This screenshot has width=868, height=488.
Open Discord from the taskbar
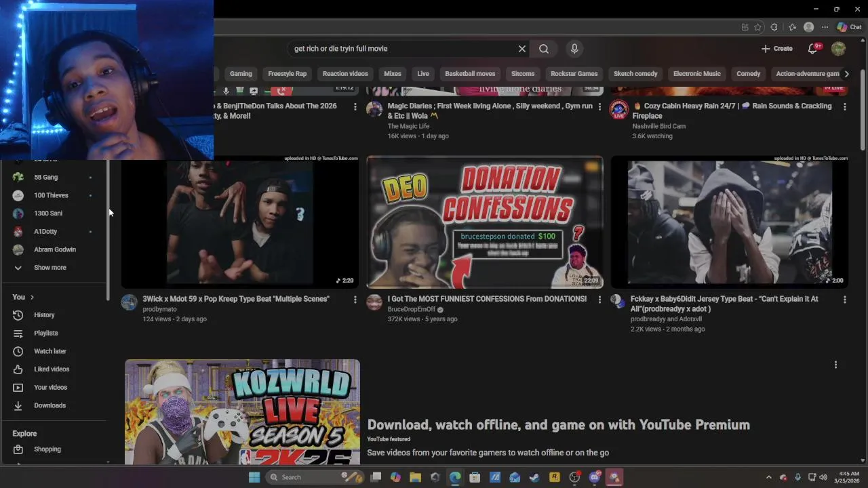click(595, 477)
